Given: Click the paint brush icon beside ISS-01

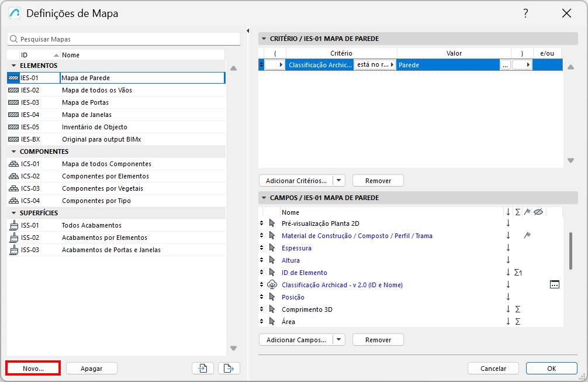Looking at the screenshot, I should click(x=13, y=225).
